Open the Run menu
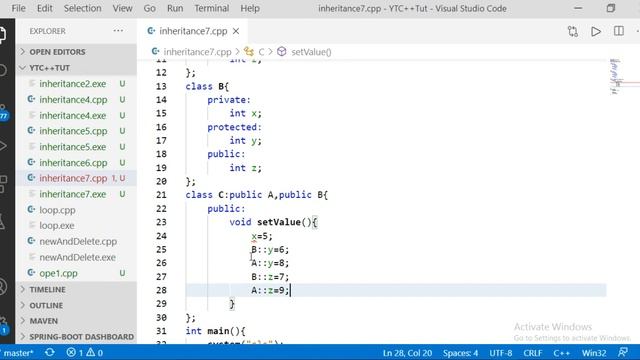Screen dimensions: 640x360 175,8
